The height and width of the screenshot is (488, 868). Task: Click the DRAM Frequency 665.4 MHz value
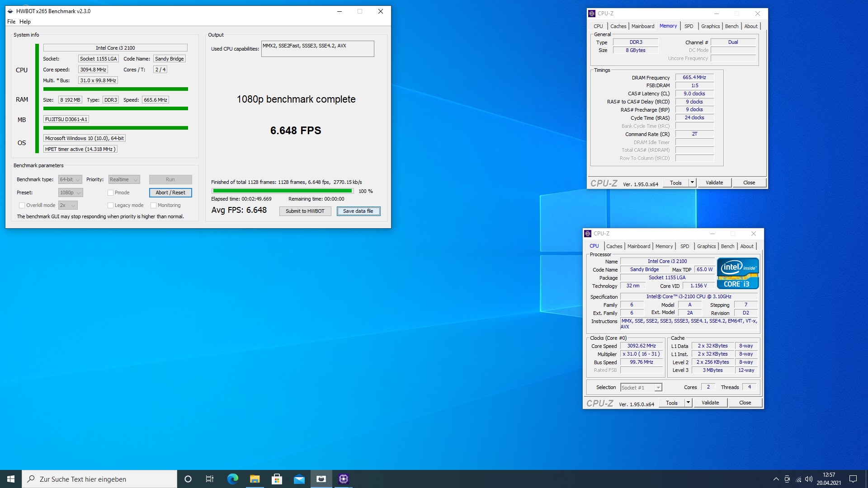[x=694, y=77]
